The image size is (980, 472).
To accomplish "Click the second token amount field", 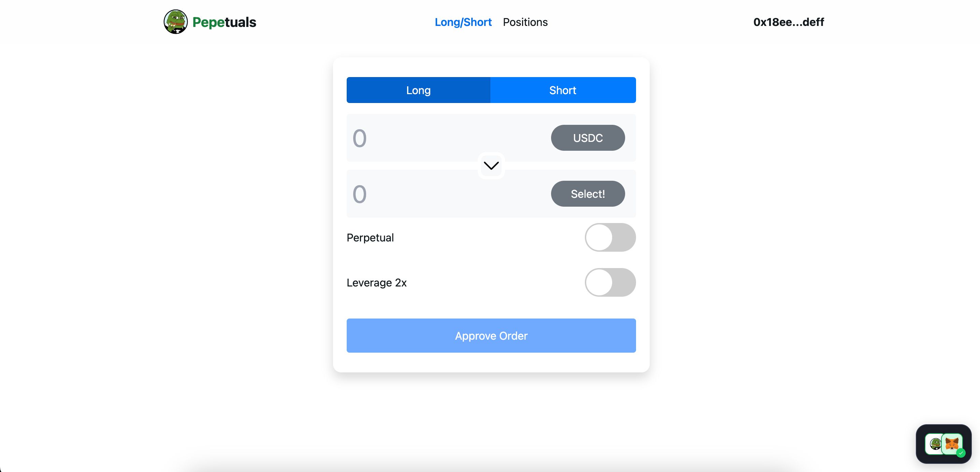I will 437,194.
